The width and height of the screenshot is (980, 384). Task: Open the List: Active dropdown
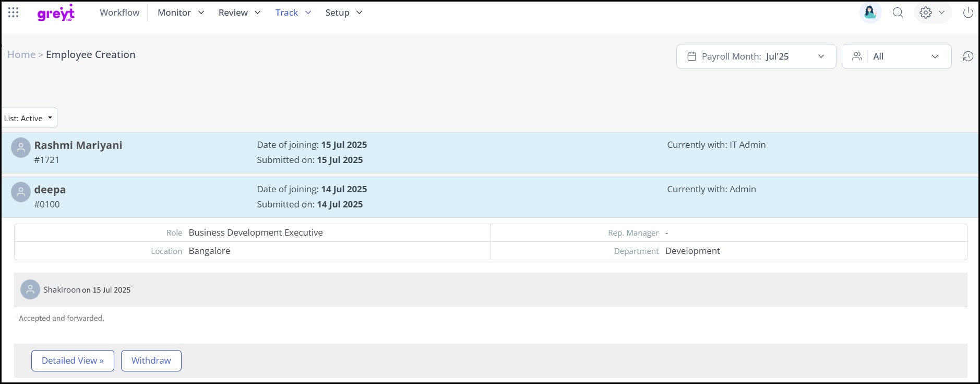click(29, 118)
